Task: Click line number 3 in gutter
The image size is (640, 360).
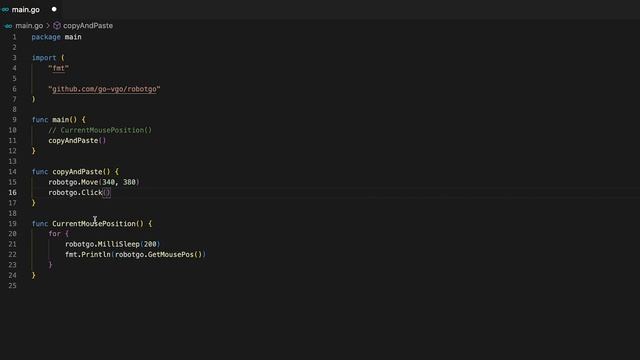Action: 14,58
